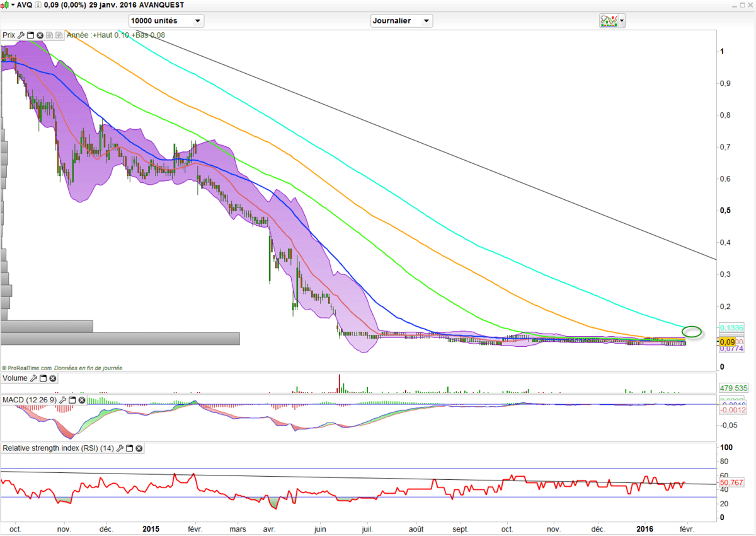
Task: Open candlestick chart style menu top-left
Action: point(8,4)
